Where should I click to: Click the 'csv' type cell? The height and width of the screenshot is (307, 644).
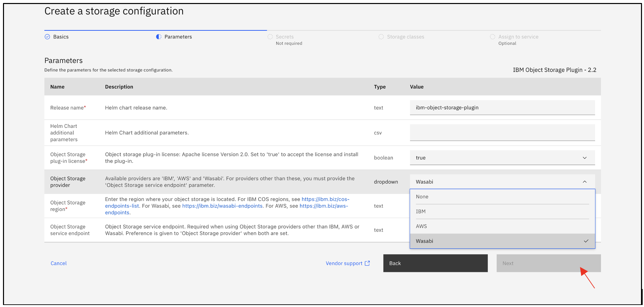click(378, 132)
